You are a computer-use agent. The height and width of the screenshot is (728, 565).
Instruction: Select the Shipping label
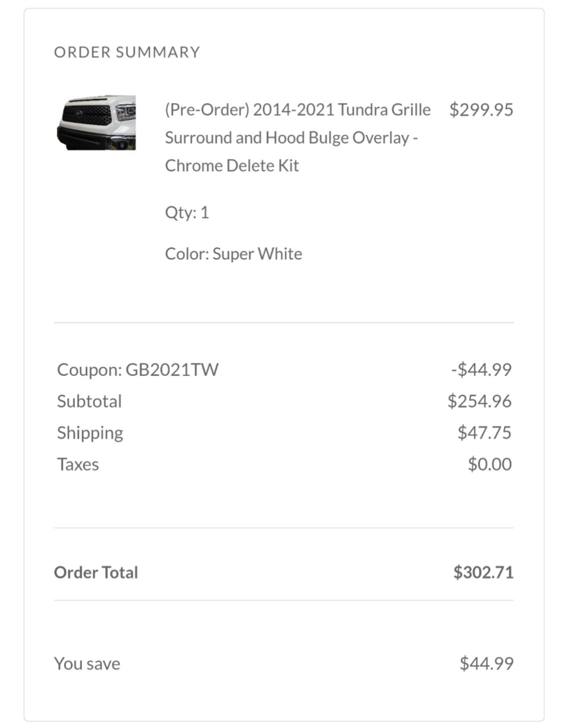click(x=90, y=433)
